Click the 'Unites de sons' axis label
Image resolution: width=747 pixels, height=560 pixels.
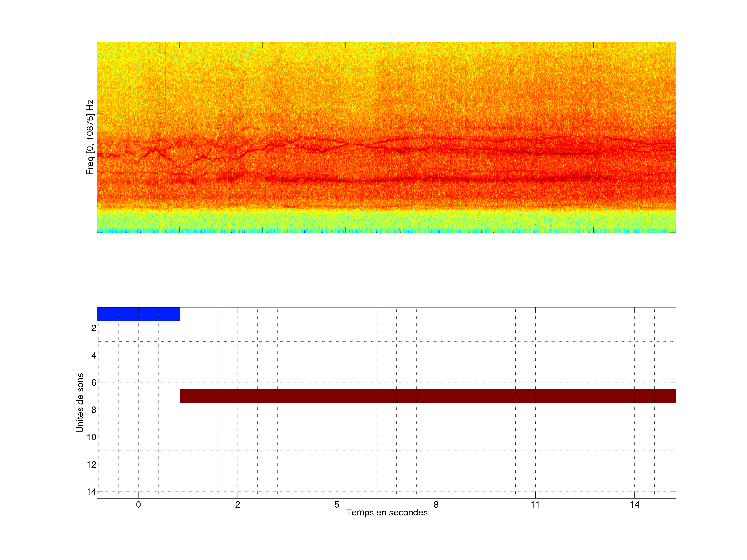coord(80,403)
